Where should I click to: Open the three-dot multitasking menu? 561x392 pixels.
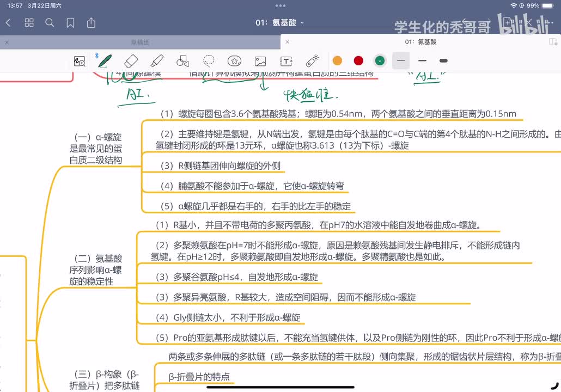click(280, 5)
